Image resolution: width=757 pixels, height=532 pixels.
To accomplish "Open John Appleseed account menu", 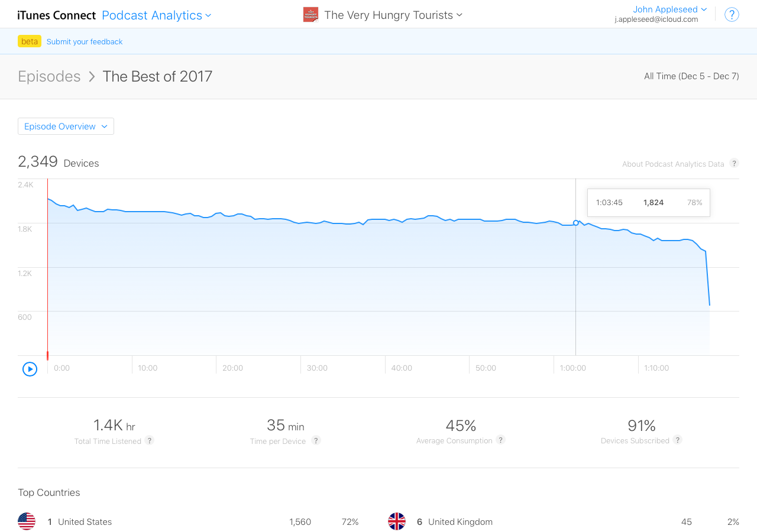I will pos(669,9).
